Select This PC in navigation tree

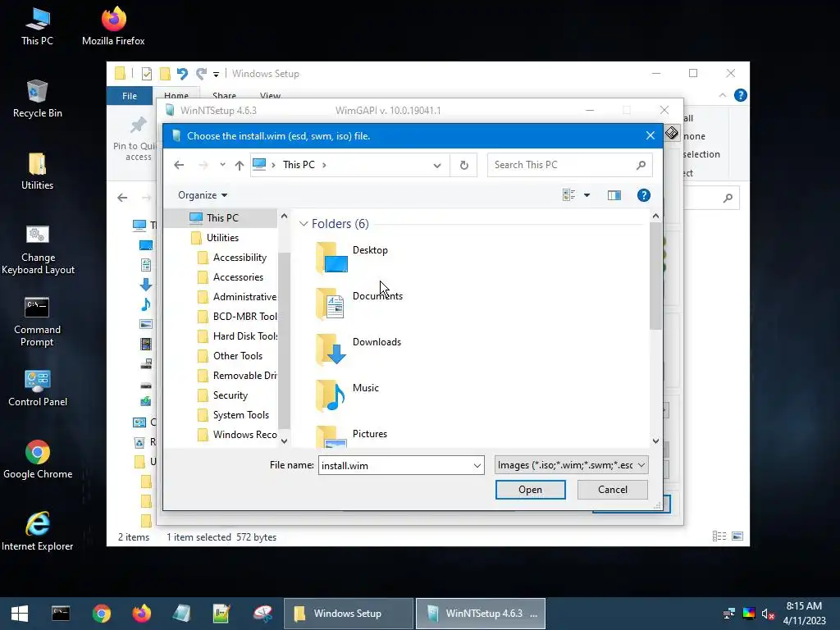click(221, 218)
